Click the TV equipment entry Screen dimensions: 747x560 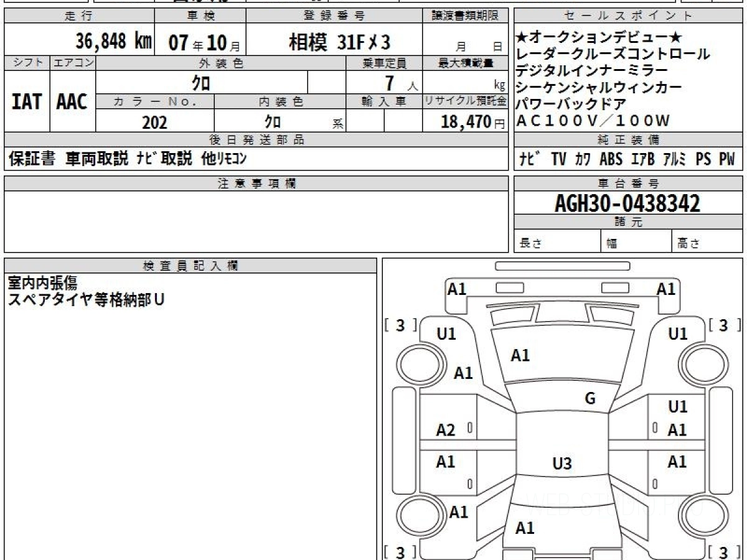click(559, 159)
